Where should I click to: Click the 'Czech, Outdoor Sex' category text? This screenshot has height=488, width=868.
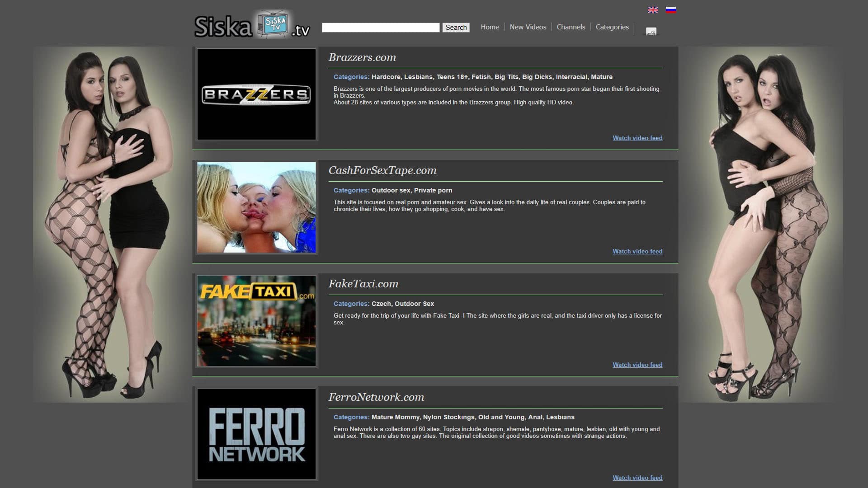[x=403, y=304]
